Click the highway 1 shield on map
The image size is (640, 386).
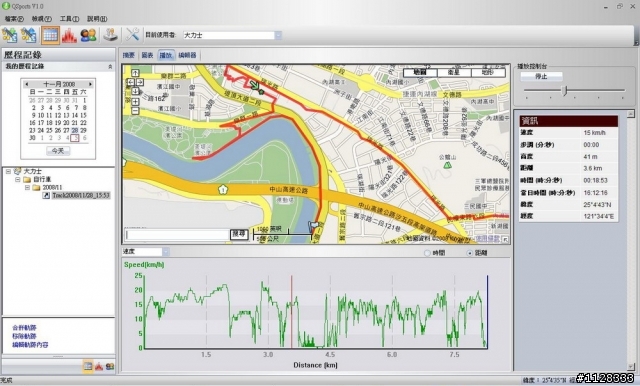click(222, 190)
